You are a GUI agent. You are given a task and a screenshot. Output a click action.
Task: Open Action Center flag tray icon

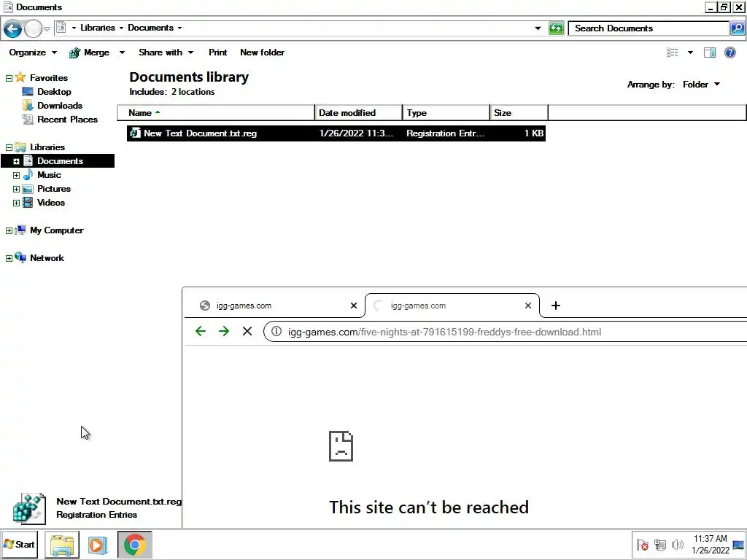[643, 544]
